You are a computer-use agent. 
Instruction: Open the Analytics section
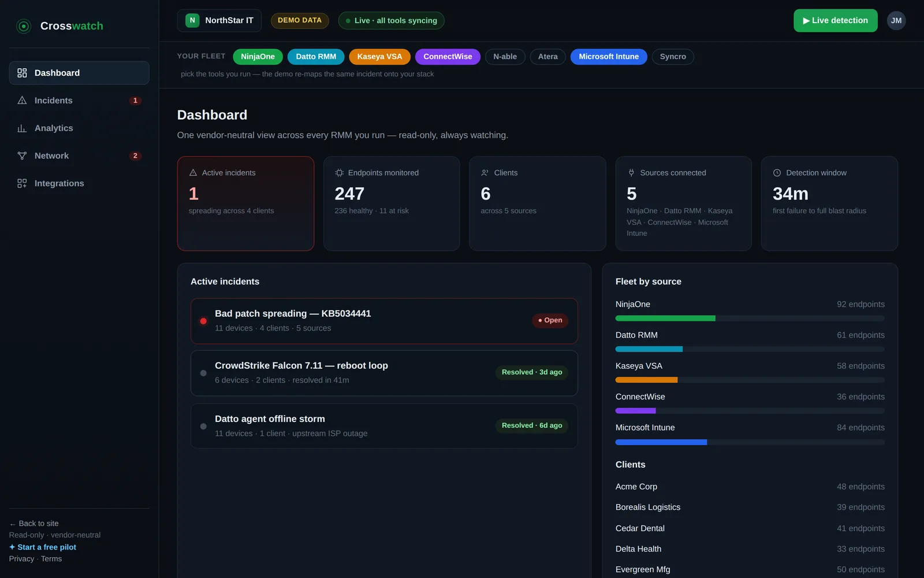(79, 128)
